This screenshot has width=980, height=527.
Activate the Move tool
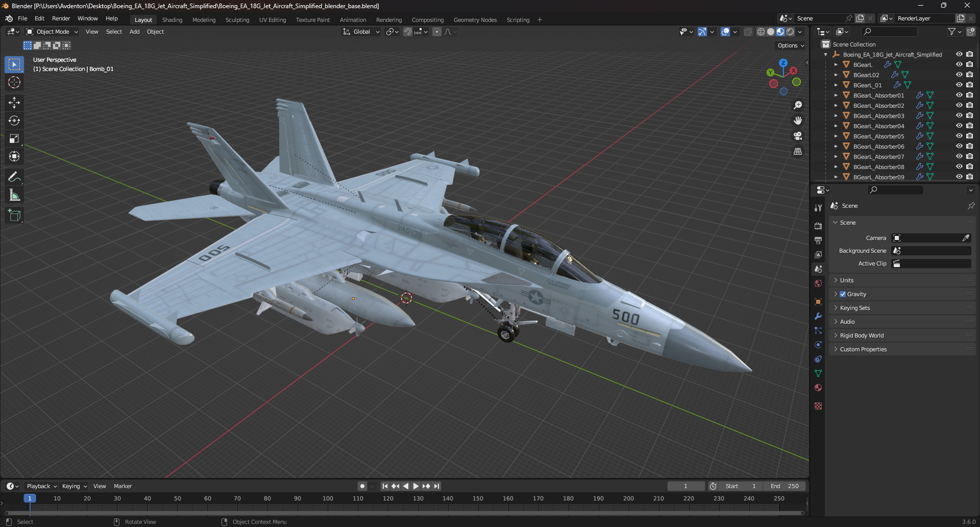point(14,103)
